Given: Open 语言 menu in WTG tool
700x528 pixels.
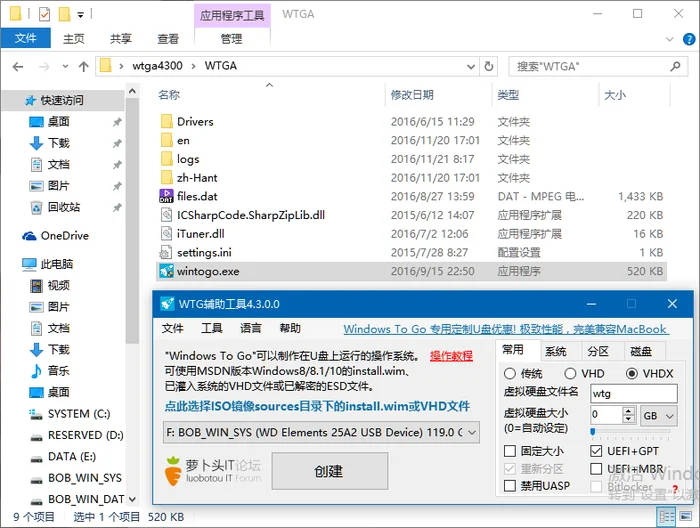Looking at the screenshot, I should coord(250,328).
